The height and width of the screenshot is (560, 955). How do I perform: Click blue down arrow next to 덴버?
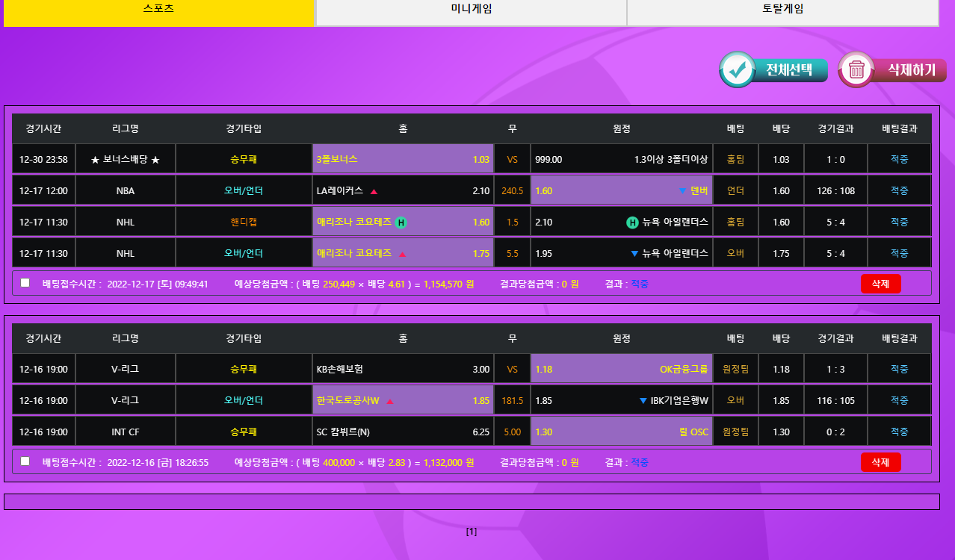tap(682, 191)
